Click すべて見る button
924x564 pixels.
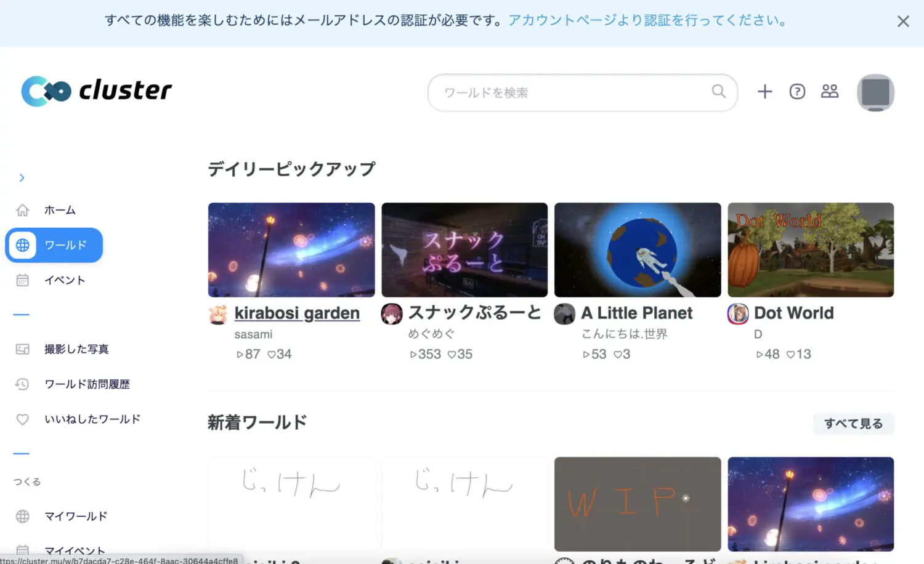point(853,424)
